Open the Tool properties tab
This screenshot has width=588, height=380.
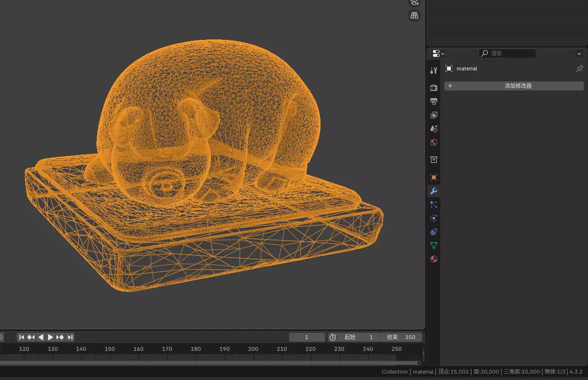tap(434, 70)
